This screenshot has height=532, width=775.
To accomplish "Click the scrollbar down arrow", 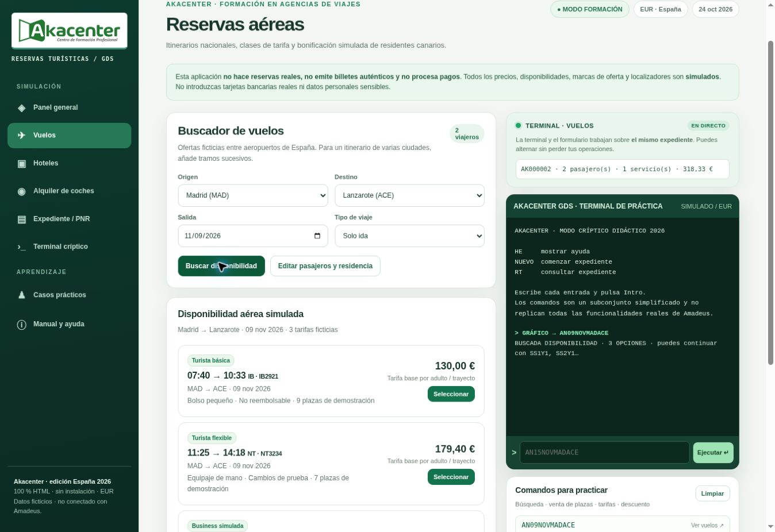I will coord(771,526).
